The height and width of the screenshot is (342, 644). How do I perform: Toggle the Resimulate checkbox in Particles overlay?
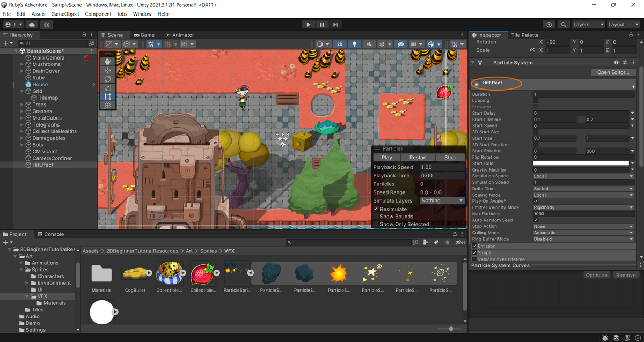pos(376,209)
